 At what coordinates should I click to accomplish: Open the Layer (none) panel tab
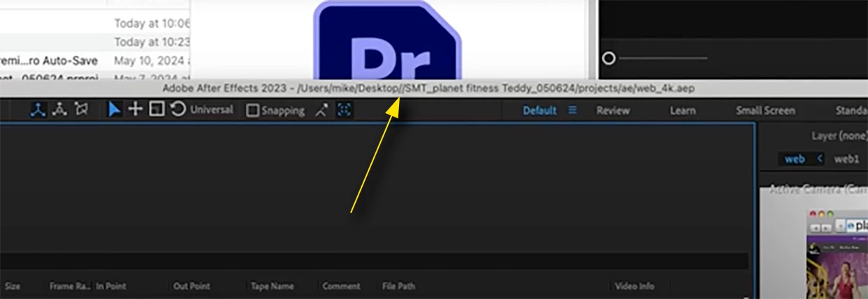click(839, 136)
